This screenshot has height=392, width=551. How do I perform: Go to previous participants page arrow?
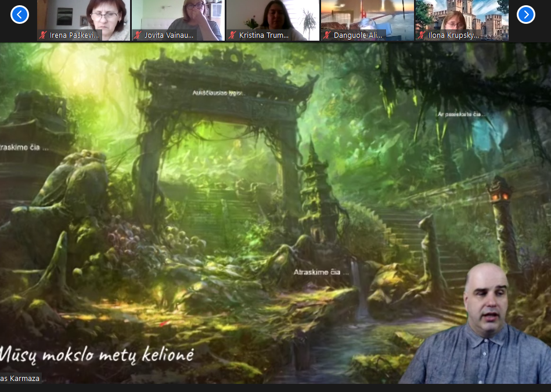click(x=20, y=15)
